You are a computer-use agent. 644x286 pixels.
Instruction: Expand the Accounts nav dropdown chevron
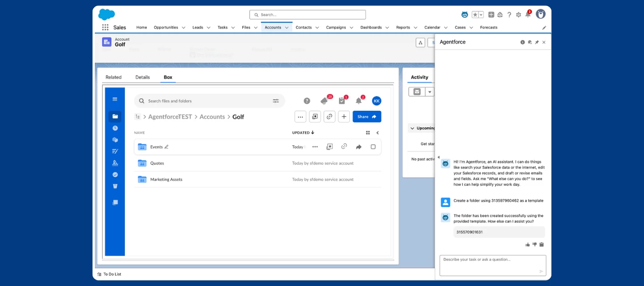click(287, 28)
